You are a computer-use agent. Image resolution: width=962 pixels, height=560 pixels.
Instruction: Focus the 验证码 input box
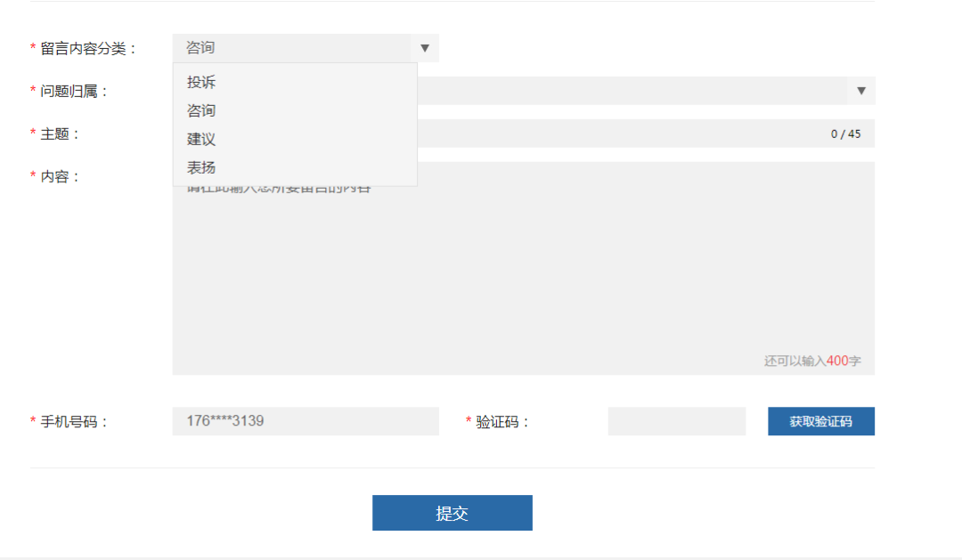pos(676,421)
